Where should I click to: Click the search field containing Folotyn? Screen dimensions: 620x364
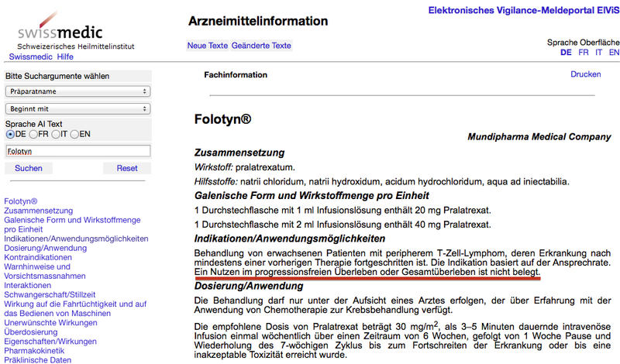(78, 151)
